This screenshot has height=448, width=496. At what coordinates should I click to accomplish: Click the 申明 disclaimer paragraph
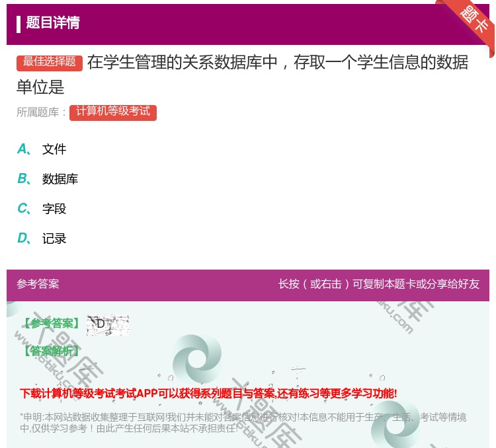(243, 423)
